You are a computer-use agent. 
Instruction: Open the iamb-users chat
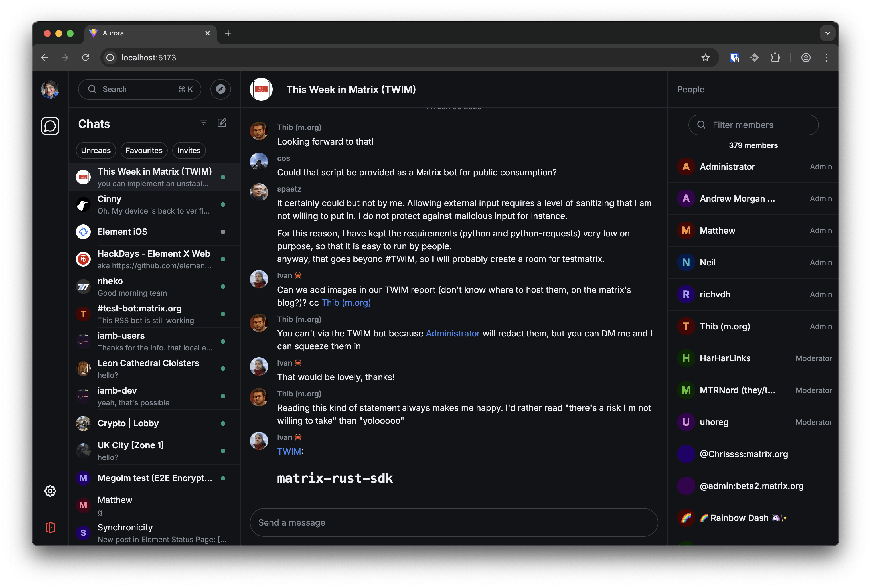pos(154,341)
